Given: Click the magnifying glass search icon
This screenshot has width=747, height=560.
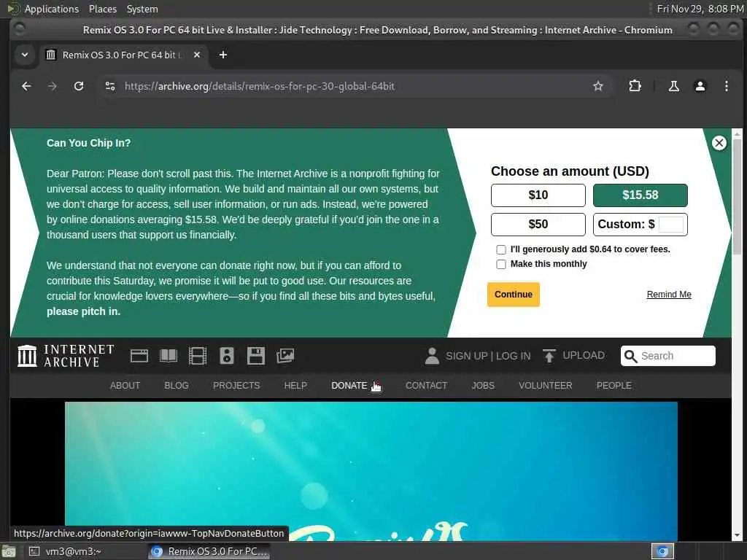Looking at the screenshot, I should (630, 356).
